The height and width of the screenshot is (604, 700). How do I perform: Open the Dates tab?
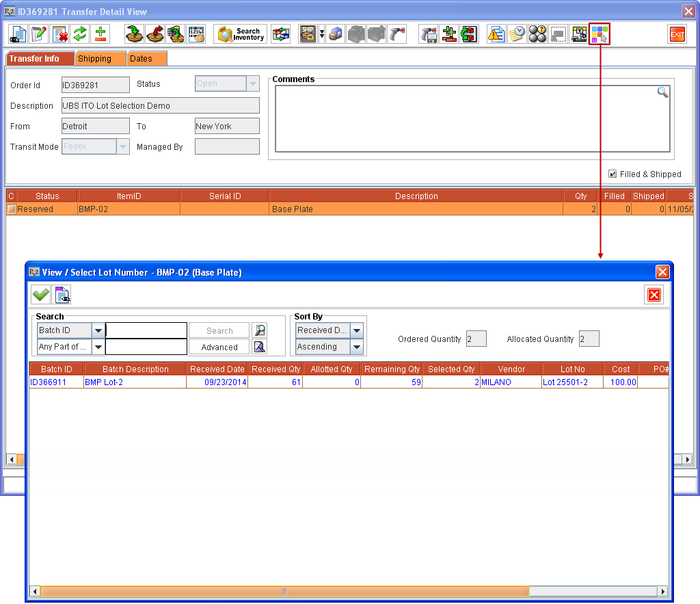(146, 59)
